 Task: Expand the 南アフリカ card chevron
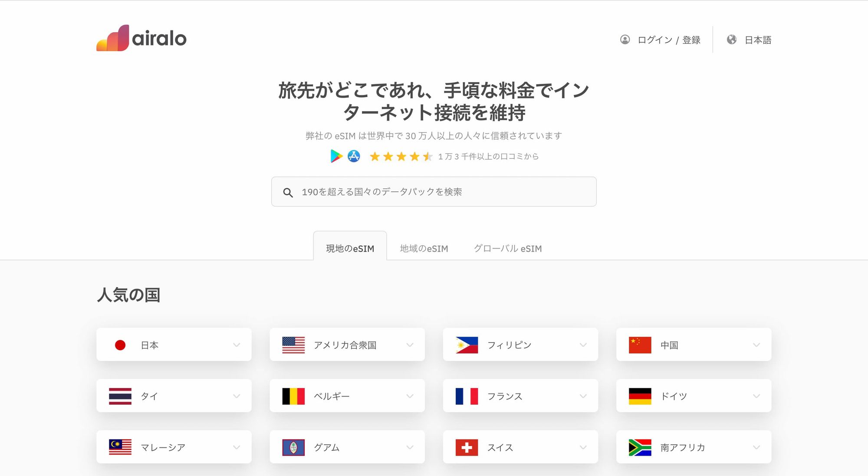(756, 447)
